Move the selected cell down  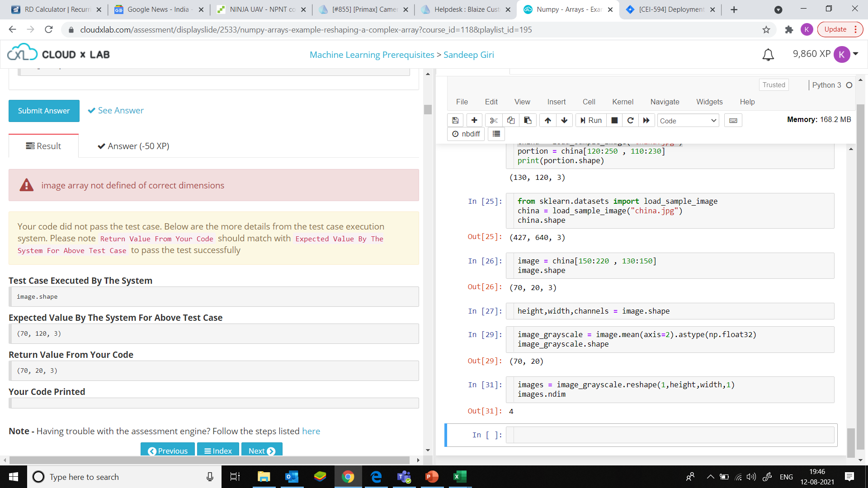[565, 120]
